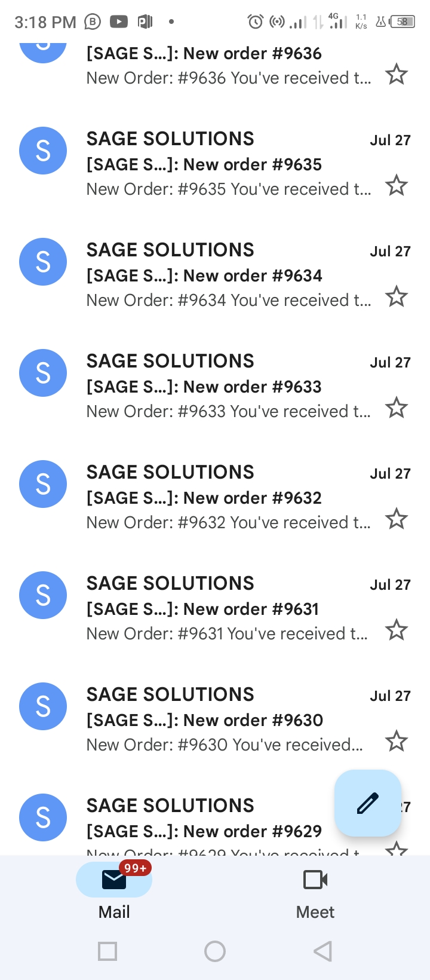Open recent apps with square button
The image size is (430, 980).
pyautogui.click(x=107, y=951)
